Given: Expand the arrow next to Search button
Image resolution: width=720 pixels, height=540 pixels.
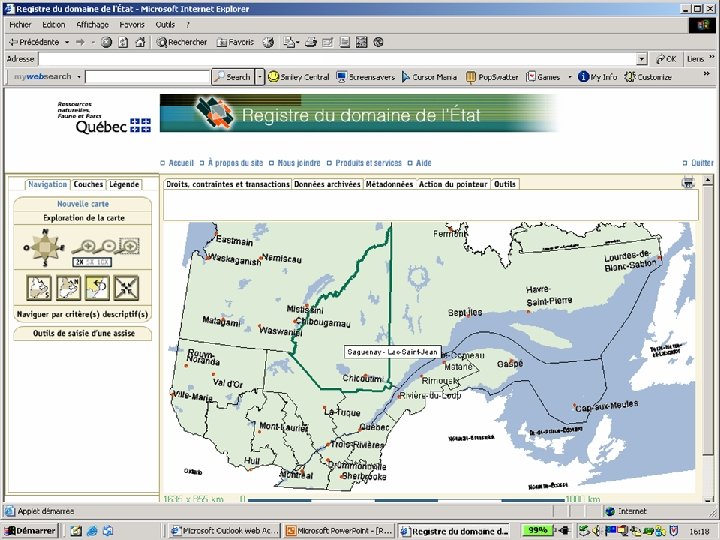Looking at the screenshot, I should click(x=260, y=77).
